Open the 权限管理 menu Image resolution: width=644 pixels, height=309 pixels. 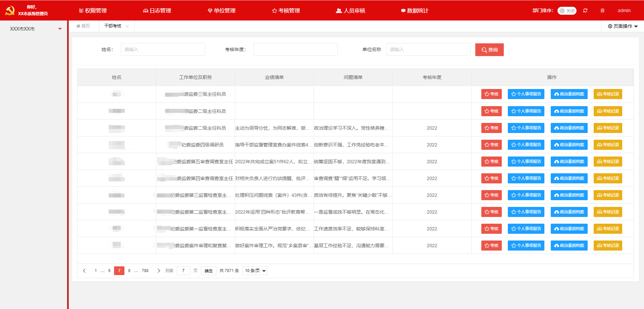[93, 11]
